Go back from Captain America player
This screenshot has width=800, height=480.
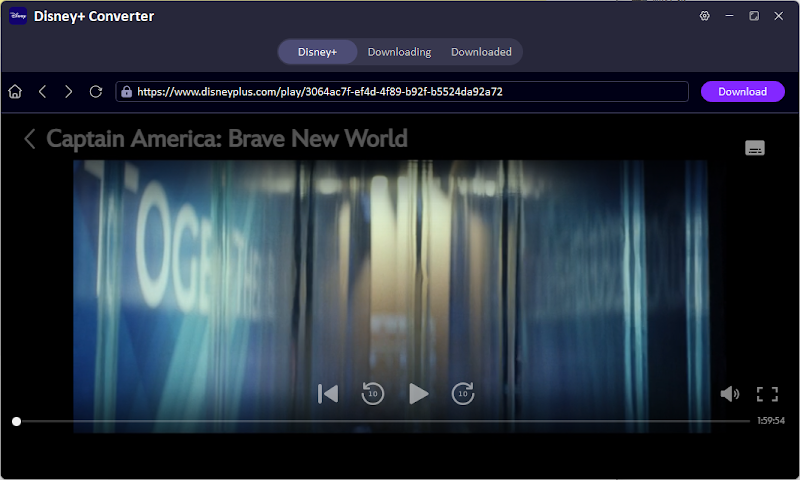30,139
